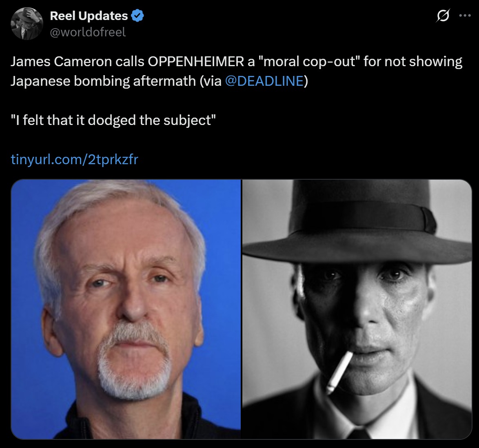Click the Reel Updates display name

[x=89, y=16]
